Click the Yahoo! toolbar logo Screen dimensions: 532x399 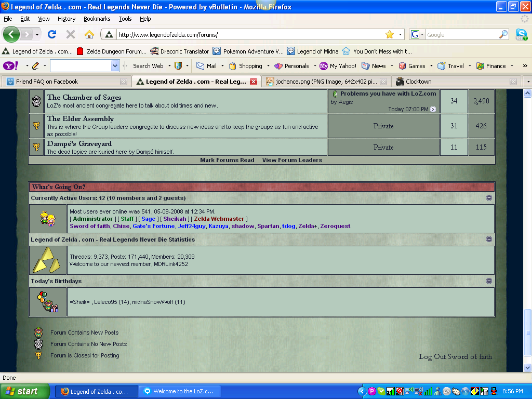coord(10,66)
